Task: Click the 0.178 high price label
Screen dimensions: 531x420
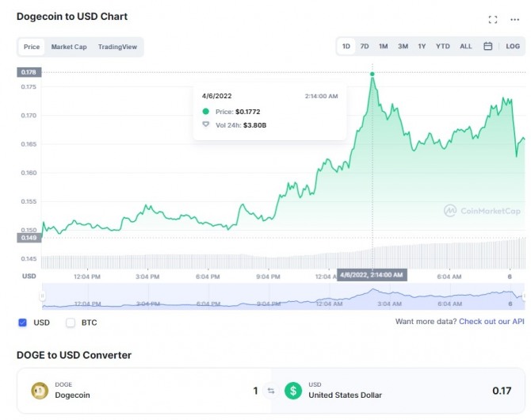Action: pos(29,72)
